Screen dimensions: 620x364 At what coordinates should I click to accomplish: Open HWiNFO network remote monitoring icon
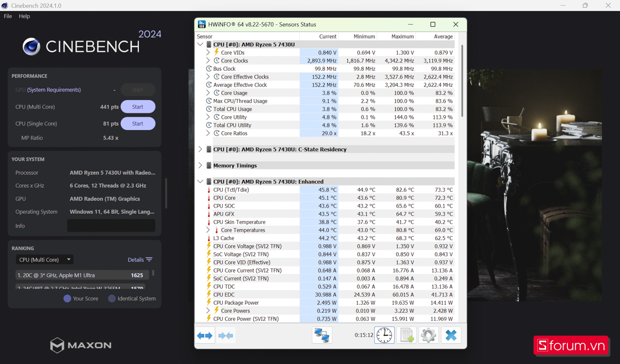click(x=322, y=336)
